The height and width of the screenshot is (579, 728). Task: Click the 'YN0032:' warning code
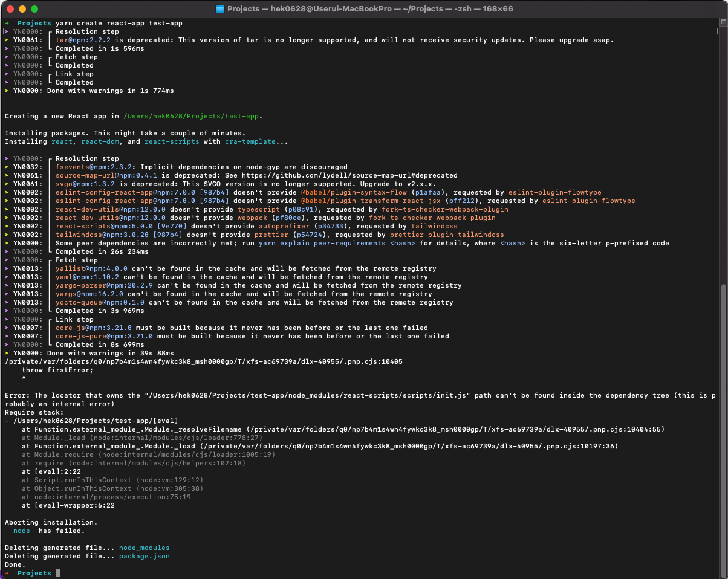coord(28,167)
